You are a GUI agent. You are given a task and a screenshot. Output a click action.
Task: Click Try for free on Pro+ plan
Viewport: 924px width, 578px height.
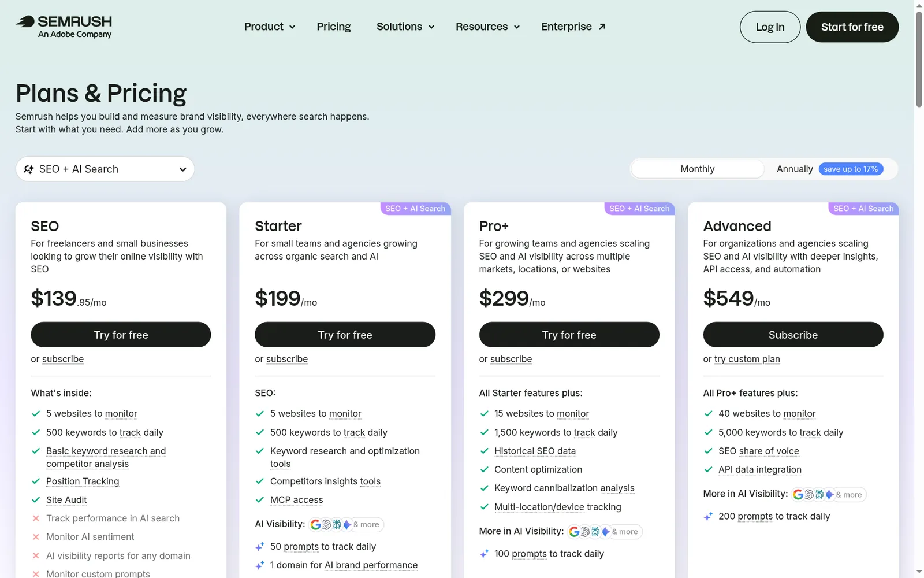(569, 335)
